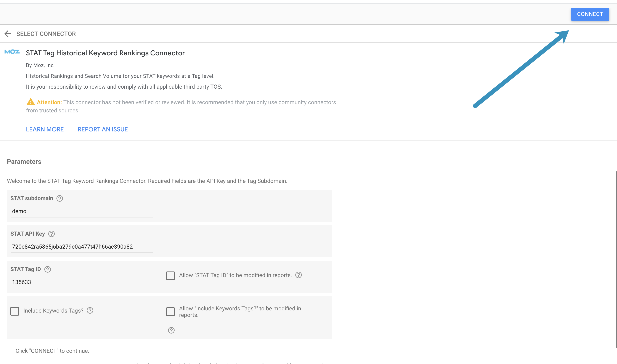The image size is (617, 364).
Task: Open help for STAT subdomain field
Action: 60,198
